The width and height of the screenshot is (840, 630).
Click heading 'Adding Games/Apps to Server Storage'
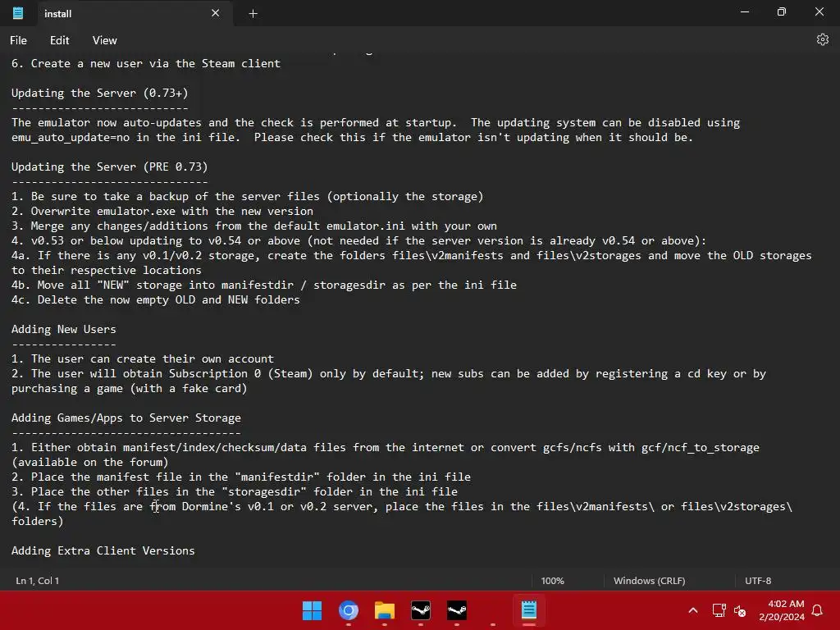pos(126,418)
